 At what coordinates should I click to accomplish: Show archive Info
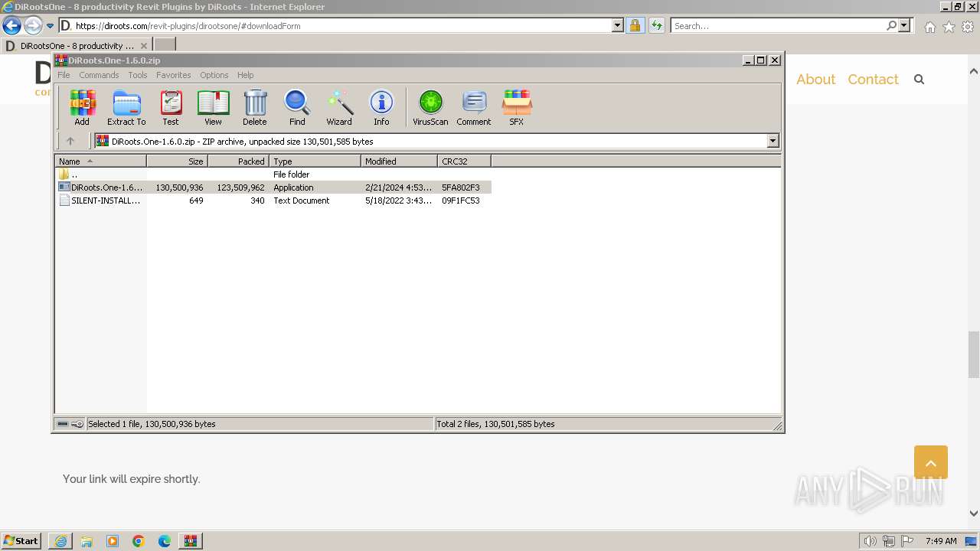point(381,107)
